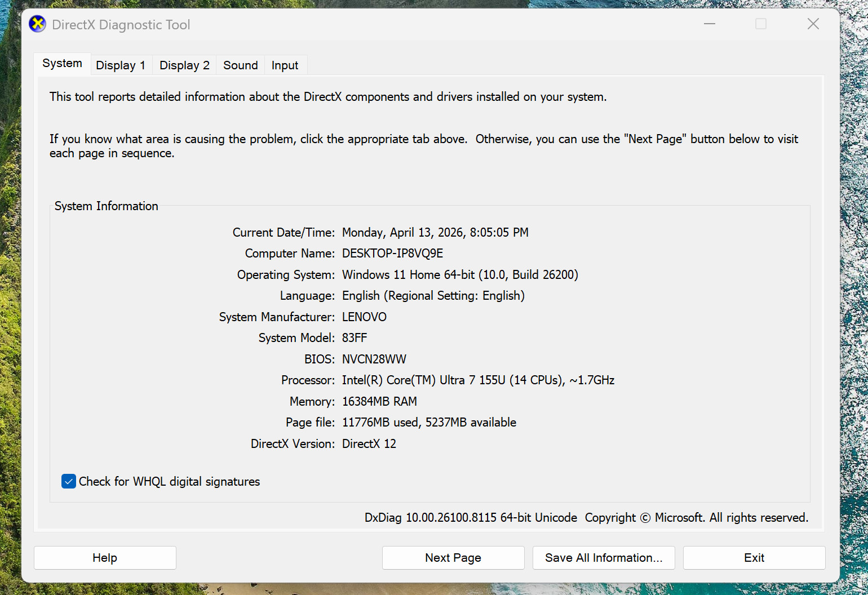This screenshot has height=595, width=868.
Task: Click the System Information group label
Action: coord(106,206)
